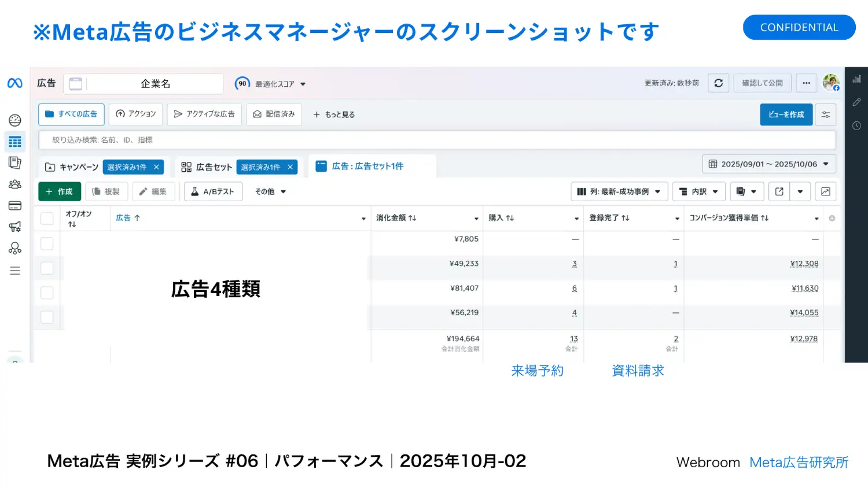Select the checkbox for the ¥81,407 row
This screenshot has height=488, width=868.
(47, 293)
